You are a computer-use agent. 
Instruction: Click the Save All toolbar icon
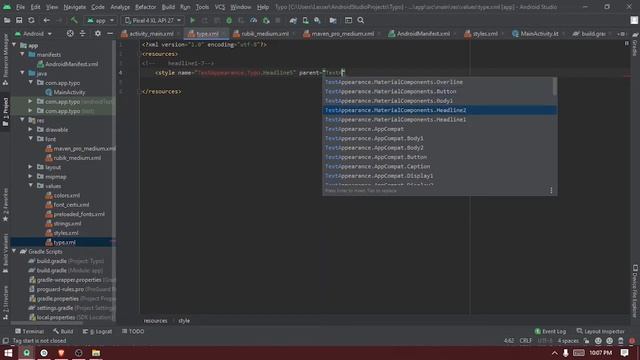coord(19,20)
